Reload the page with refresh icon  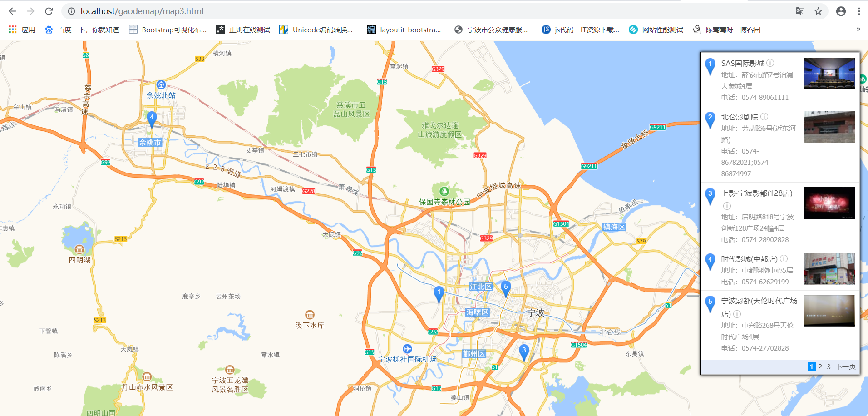point(49,11)
